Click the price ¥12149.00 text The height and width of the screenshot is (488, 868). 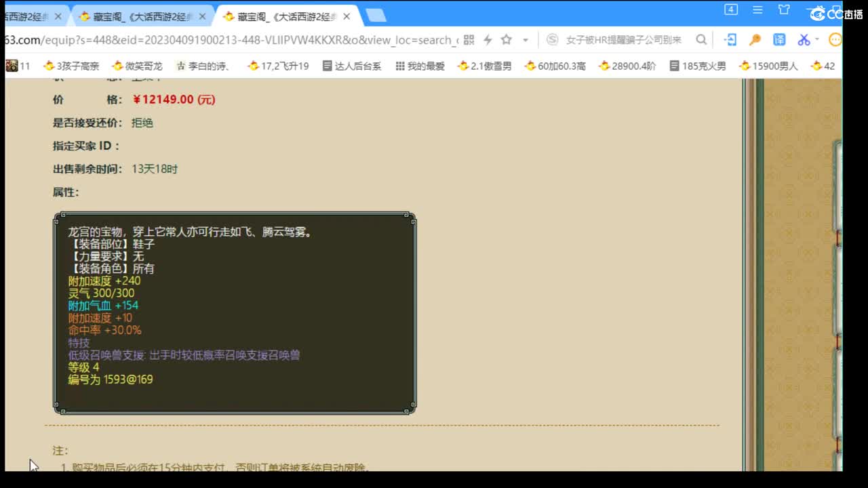pyautogui.click(x=174, y=100)
